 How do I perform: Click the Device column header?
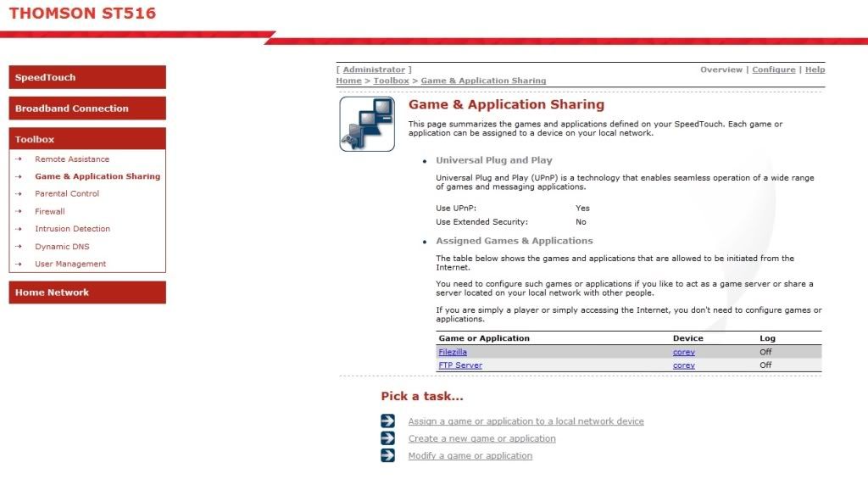click(x=688, y=338)
